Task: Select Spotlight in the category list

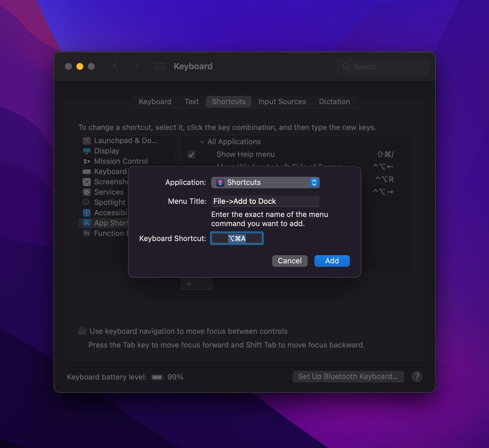Action: [110, 202]
